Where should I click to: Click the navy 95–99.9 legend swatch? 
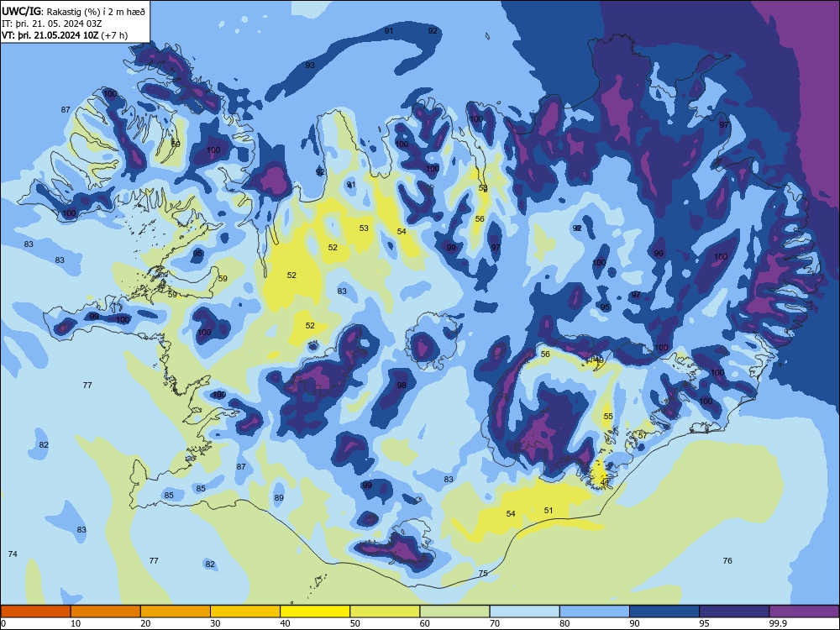(x=734, y=612)
